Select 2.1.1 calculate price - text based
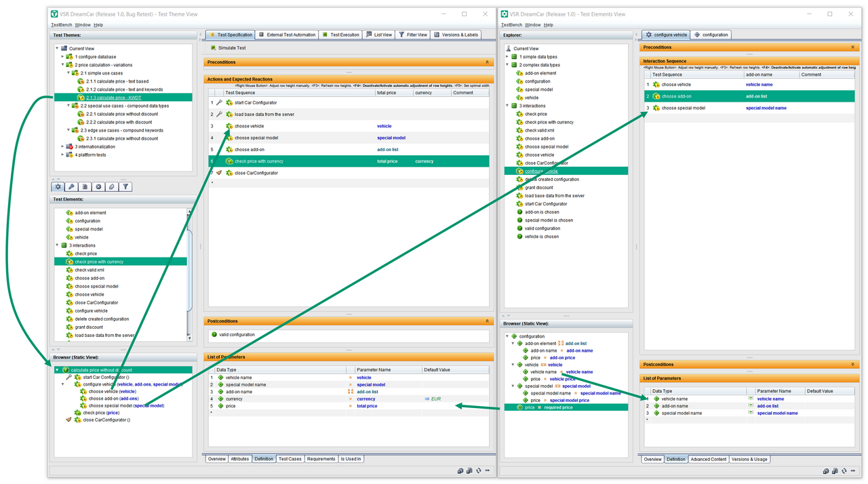868x484 pixels. [x=117, y=81]
